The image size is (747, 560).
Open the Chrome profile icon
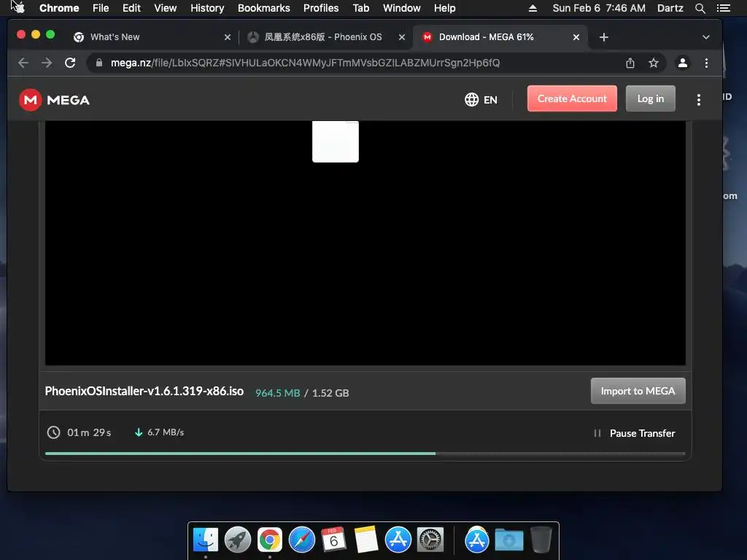pyautogui.click(x=682, y=63)
